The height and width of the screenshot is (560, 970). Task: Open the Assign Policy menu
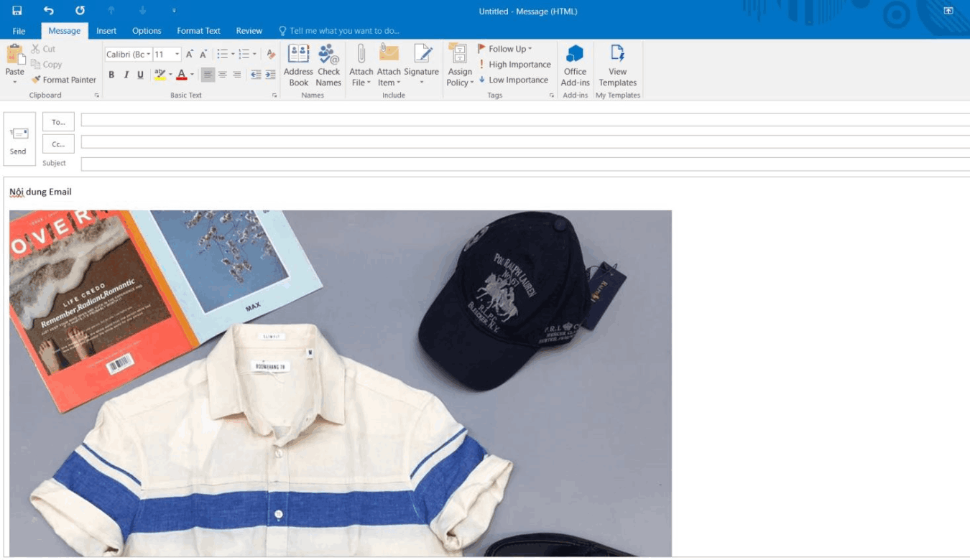(x=460, y=65)
